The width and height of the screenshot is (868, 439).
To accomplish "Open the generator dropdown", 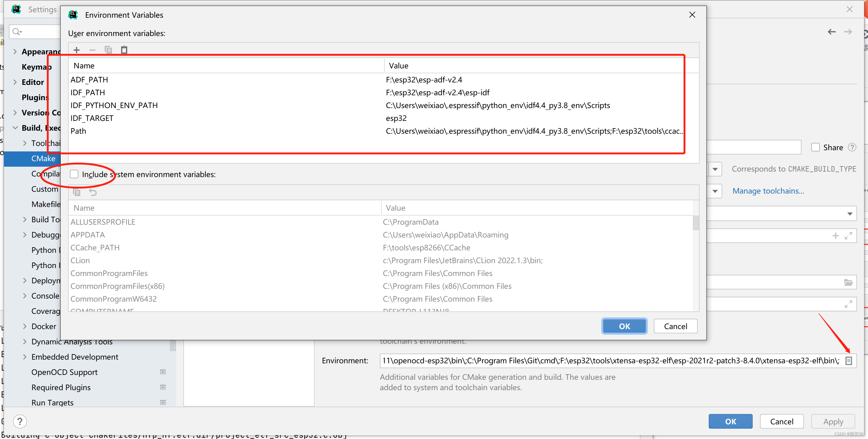I will pyautogui.click(x=849, y=214).
